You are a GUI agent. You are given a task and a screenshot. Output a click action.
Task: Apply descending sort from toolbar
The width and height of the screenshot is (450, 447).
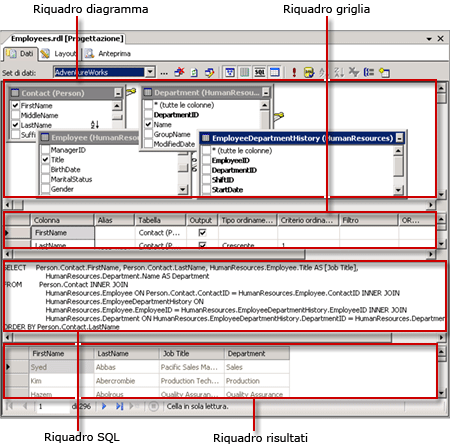[339, 72]
